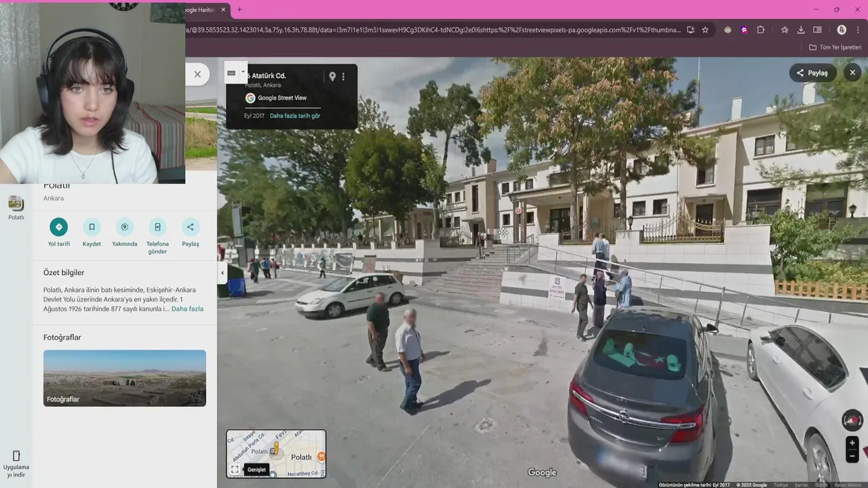Zoom in with the plus button
Screen dimensions: 868x488
pyautogui.click(x=852, y=443)
